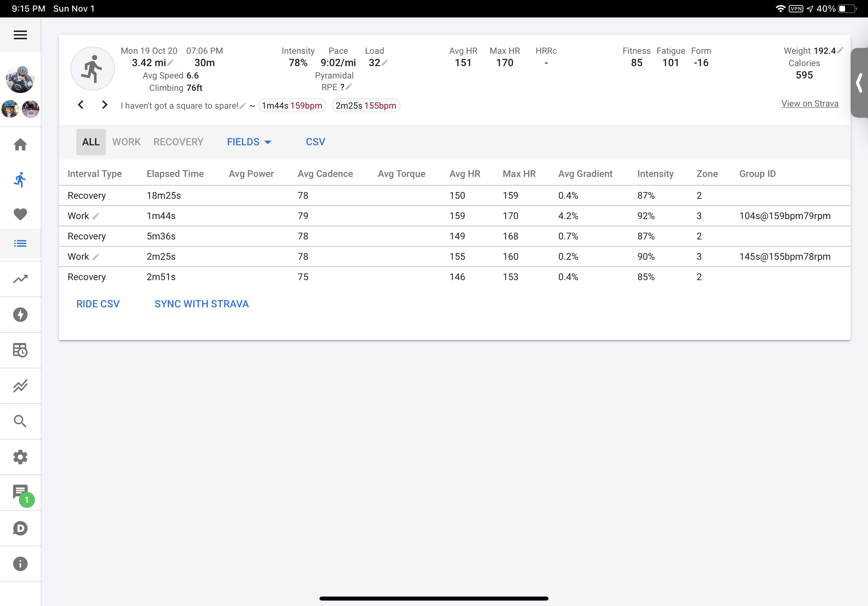Open the search sidebar icon
The height and width of the screenshot is (606, 868).
point(20,421)
